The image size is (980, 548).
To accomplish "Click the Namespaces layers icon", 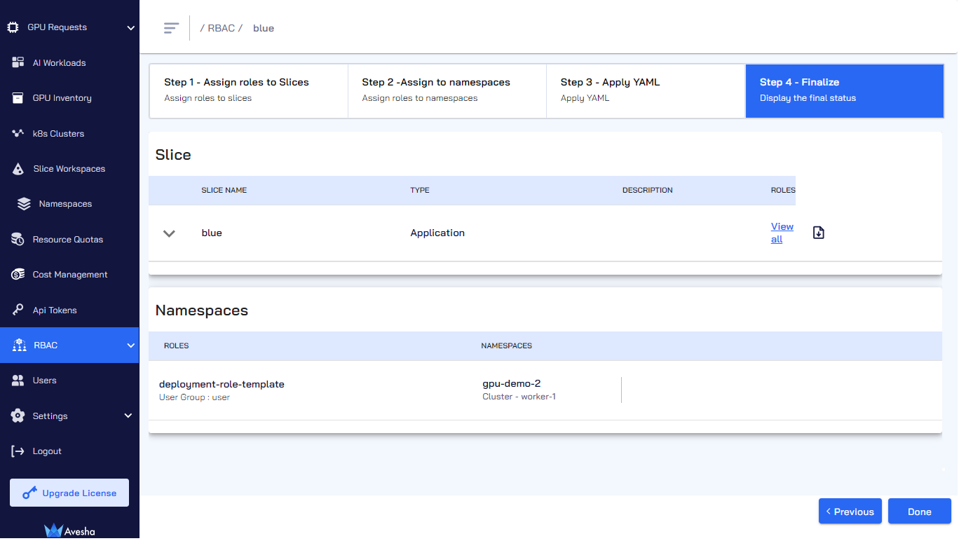I will [x=25, y=204].
